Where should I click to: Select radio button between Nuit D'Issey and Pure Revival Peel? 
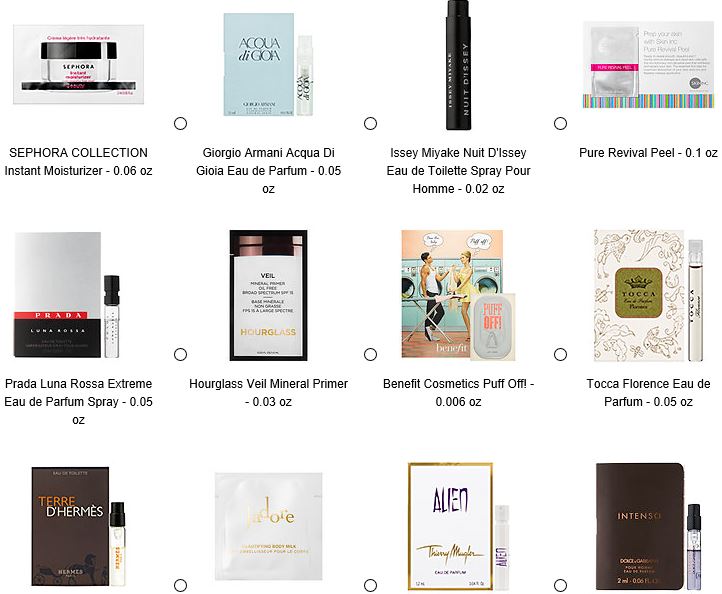(x=560, y=123)
